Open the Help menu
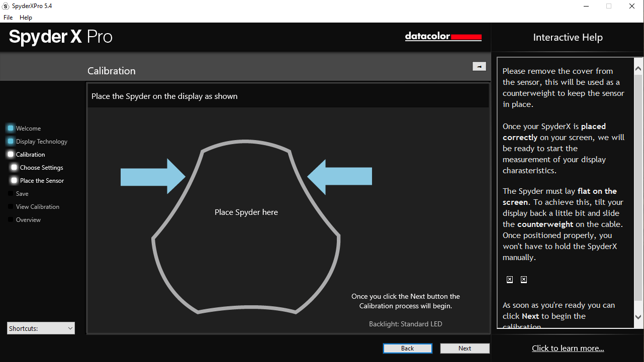Image resolution: width=644 pixels, height=362 pixels. point(26,17)
